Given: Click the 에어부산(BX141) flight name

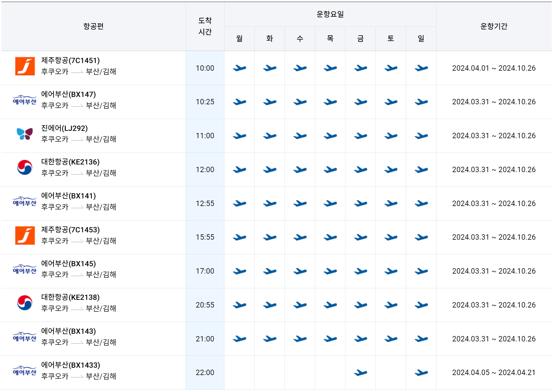Looking at the screenshot, I should (68, 196).
